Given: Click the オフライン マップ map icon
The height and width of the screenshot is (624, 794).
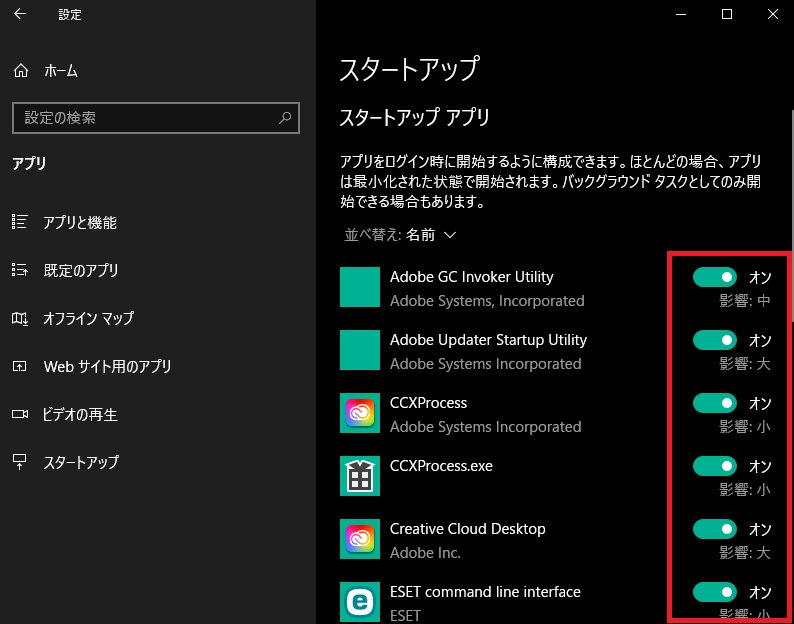Looking at the screenshot, I should (x=20, y=318).
